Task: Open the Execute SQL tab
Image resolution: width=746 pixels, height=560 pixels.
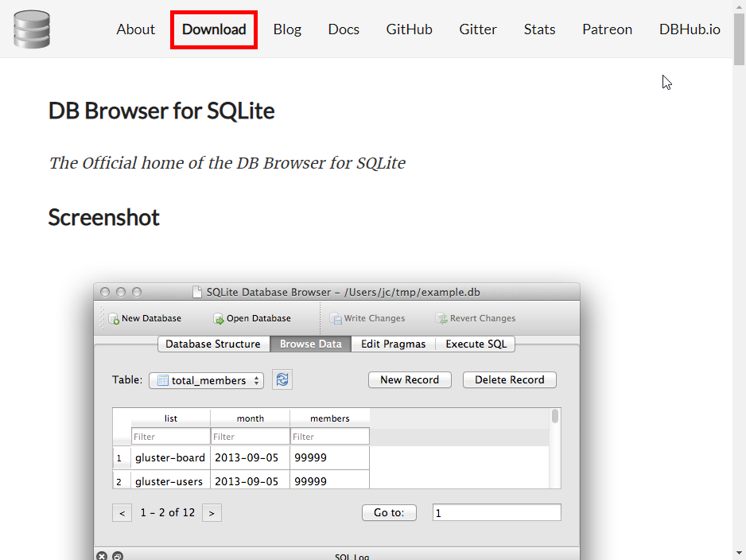Action: (x=476, y=344)
